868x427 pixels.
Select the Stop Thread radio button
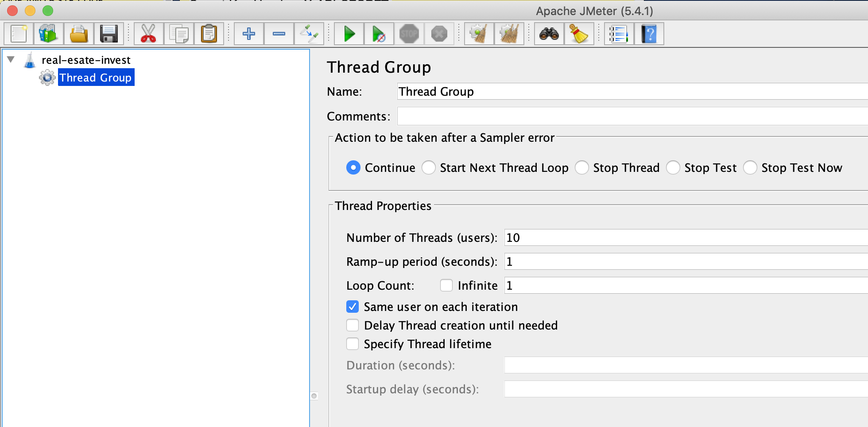click(581, 167)
